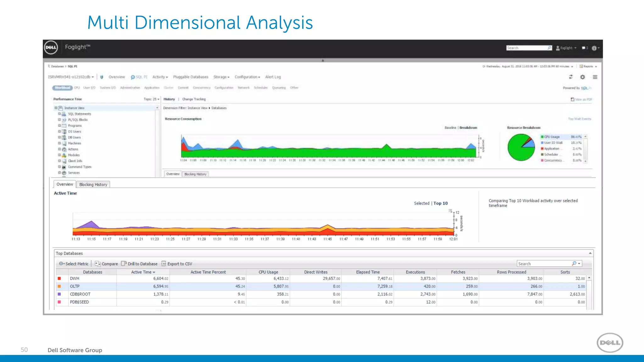Click the Machines tree icon
Image resolution: width=644 pixels, height=362 pixels.
coord(64,143)
